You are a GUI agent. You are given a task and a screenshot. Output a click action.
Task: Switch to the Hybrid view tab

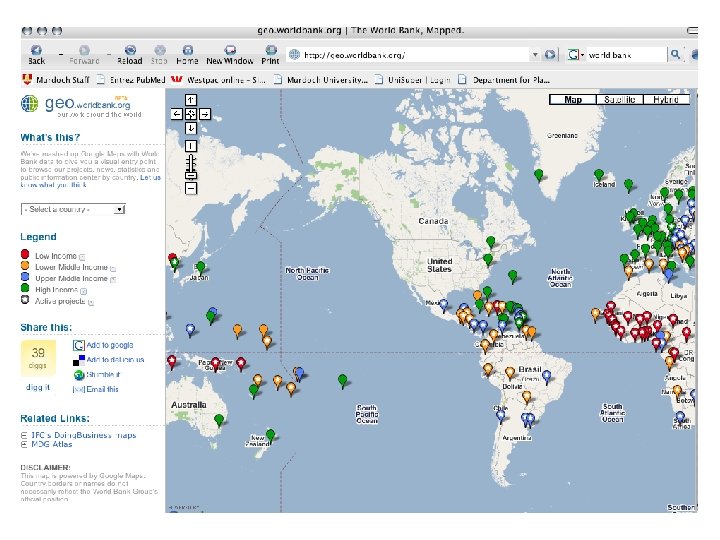666,100
